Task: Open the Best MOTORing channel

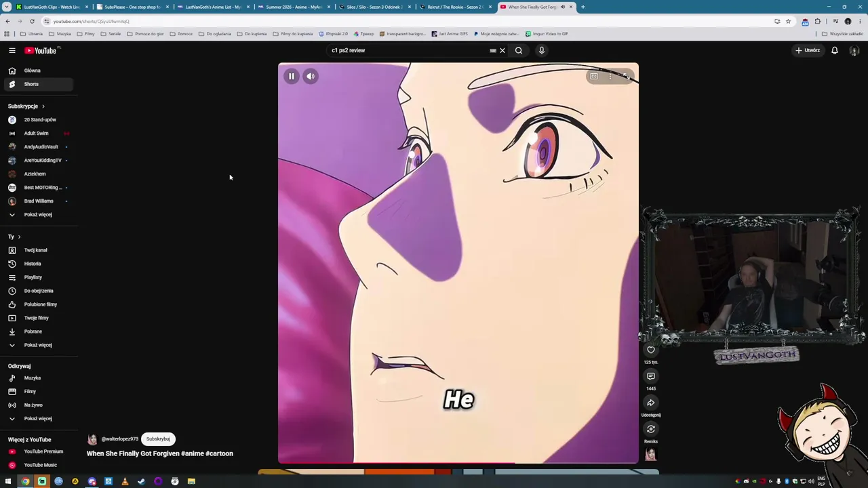Action: click(x=38, y=188)
